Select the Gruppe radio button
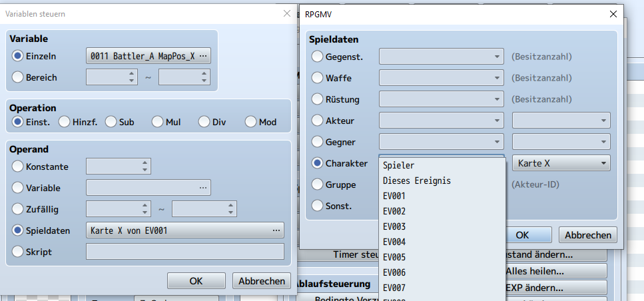Viewport: 644px width, 301px height. (x=317, y=184)
